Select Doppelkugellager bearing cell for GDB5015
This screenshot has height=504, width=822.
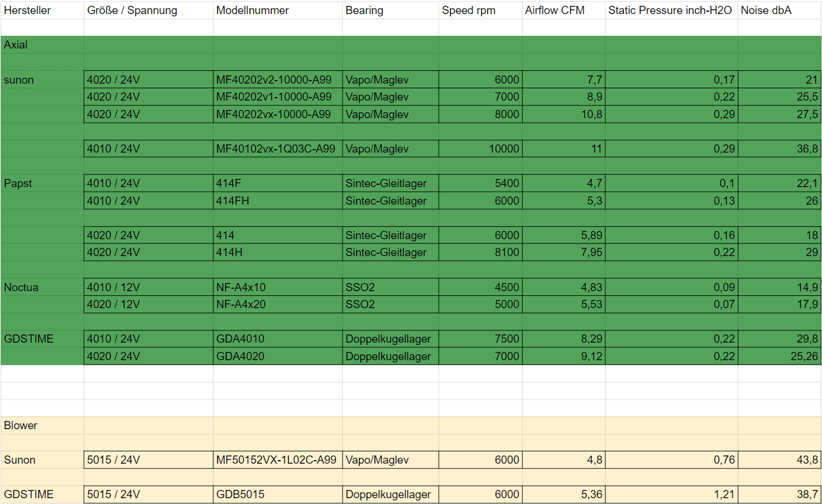click(391, 495)
